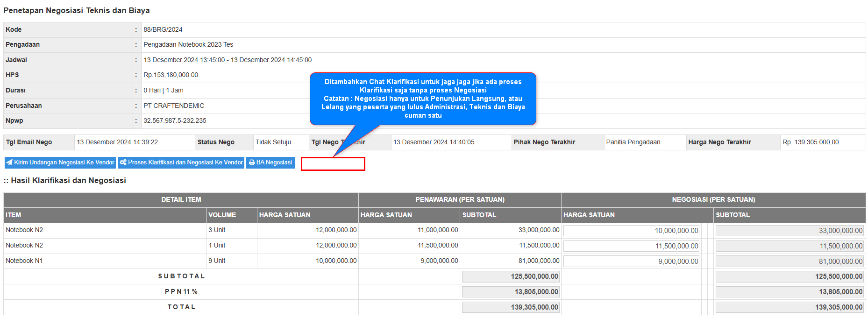Click the Negosiasi TOTAL field showing 139,305,000.00
The height and width of the screenshot is (318, 868).
[x=789, y=307]
